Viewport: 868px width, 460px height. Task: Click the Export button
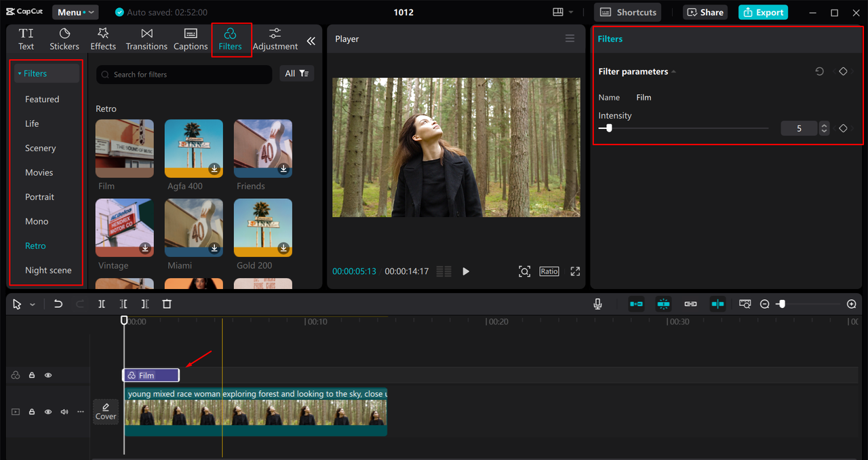coord(763,12)
